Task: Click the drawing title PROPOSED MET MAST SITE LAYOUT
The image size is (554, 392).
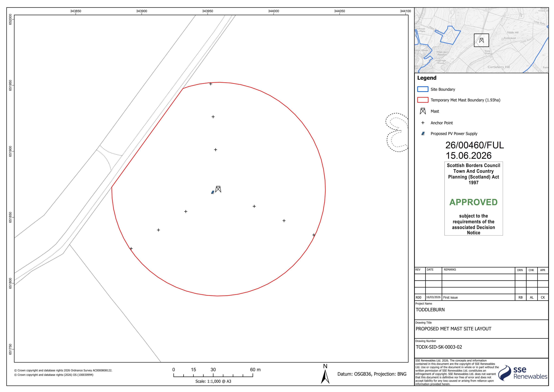Action: pyautogui.click(x=453, y=329)
